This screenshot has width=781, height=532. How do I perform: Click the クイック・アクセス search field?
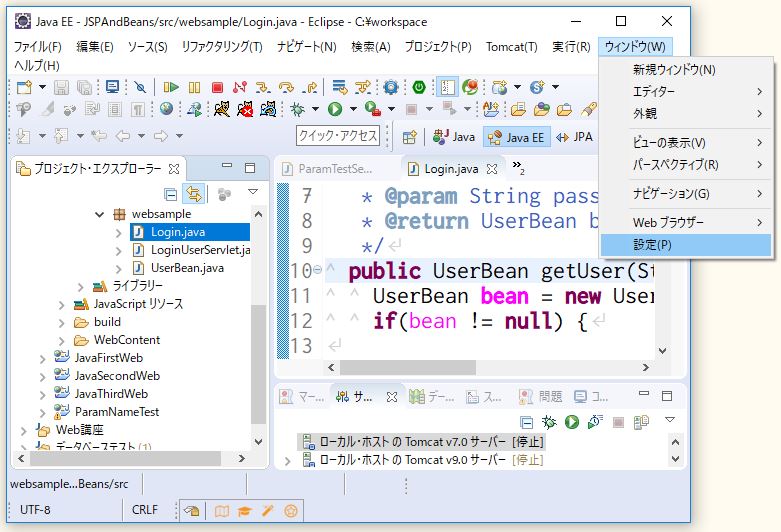coord(338,135)
